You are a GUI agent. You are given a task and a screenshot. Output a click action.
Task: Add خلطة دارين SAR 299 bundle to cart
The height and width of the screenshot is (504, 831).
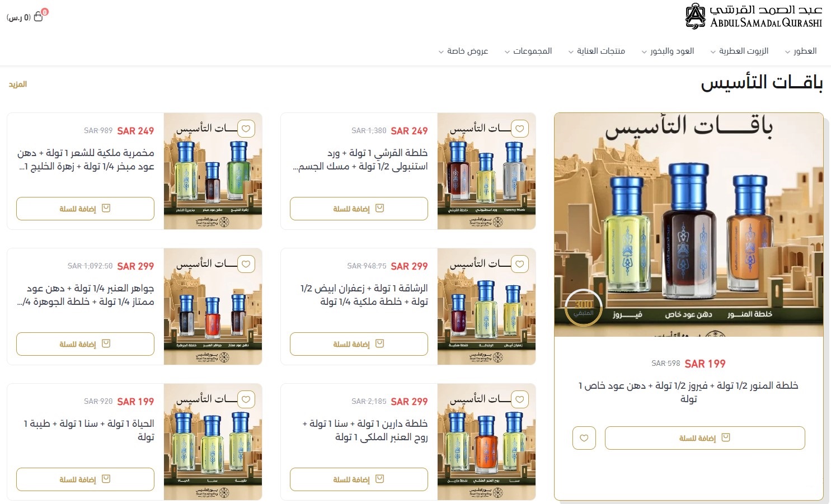pyautogui.click(x=359, y=479)
